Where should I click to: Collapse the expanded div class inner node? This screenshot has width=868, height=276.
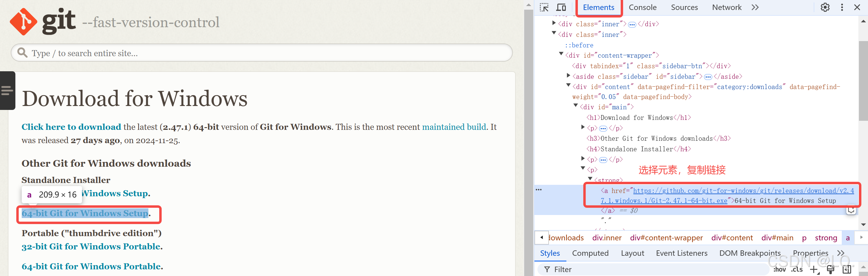pos(554,33)
